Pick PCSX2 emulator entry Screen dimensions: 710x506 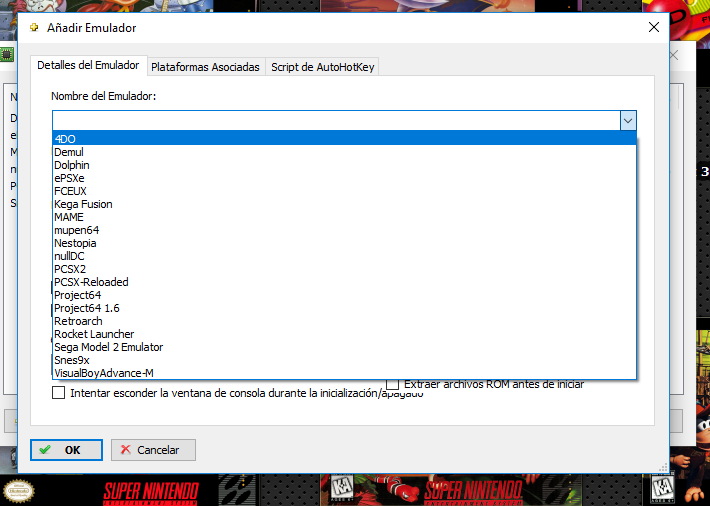344,269
